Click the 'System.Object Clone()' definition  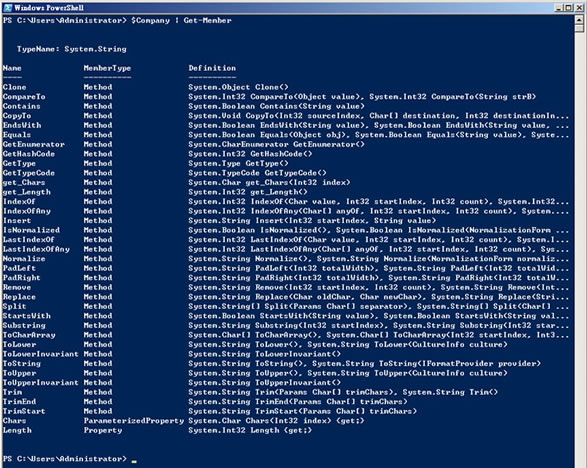(x=238, y=87)
